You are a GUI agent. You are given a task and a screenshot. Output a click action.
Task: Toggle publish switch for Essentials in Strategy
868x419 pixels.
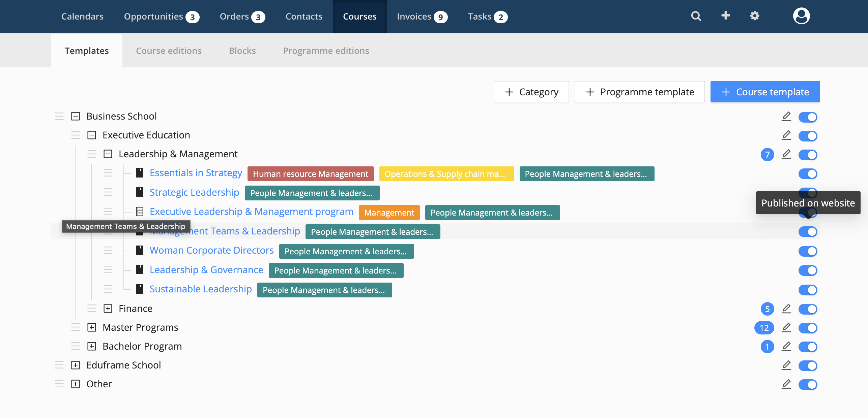click(808, 174)
